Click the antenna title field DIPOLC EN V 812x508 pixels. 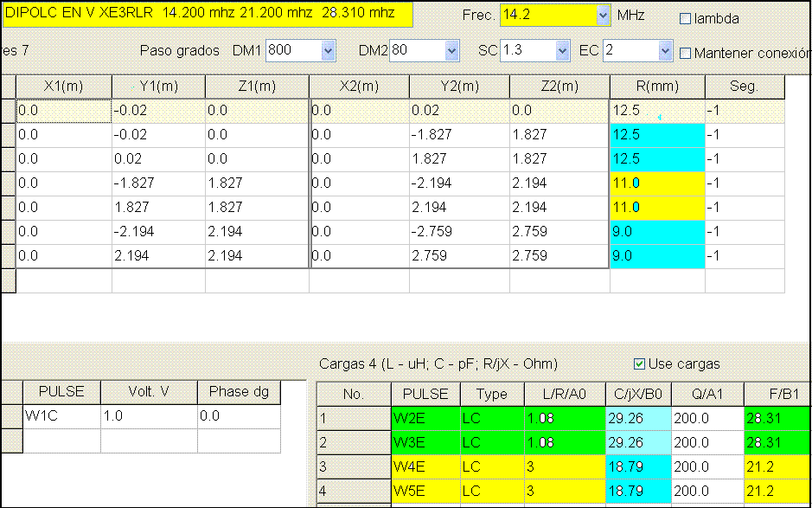pos(208,14)
